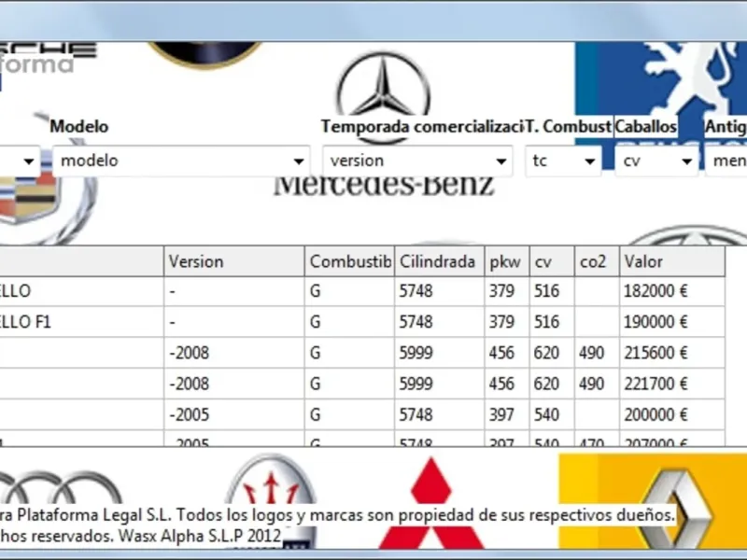
Task: Sort table by Version column header
Action: [x=234, y=261]
